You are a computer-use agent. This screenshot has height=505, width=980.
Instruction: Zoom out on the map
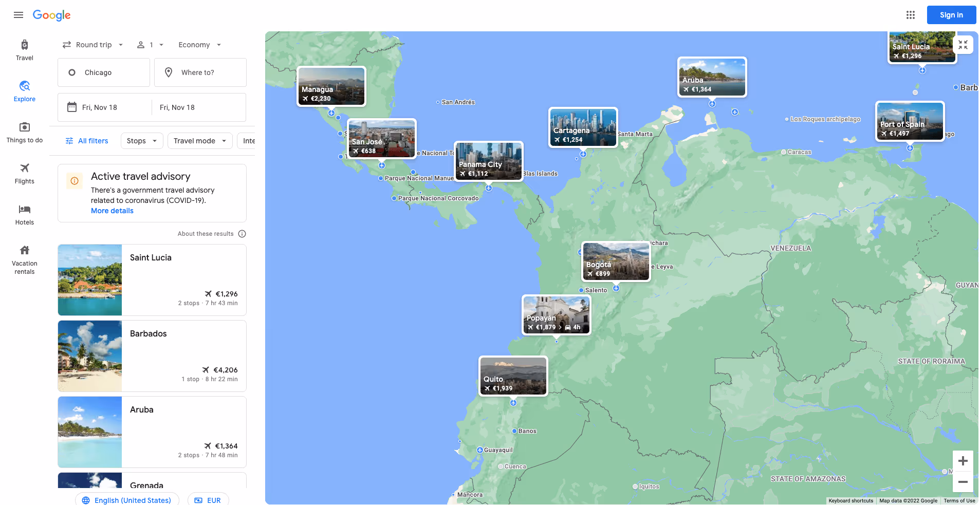click(x=963, y=482)
